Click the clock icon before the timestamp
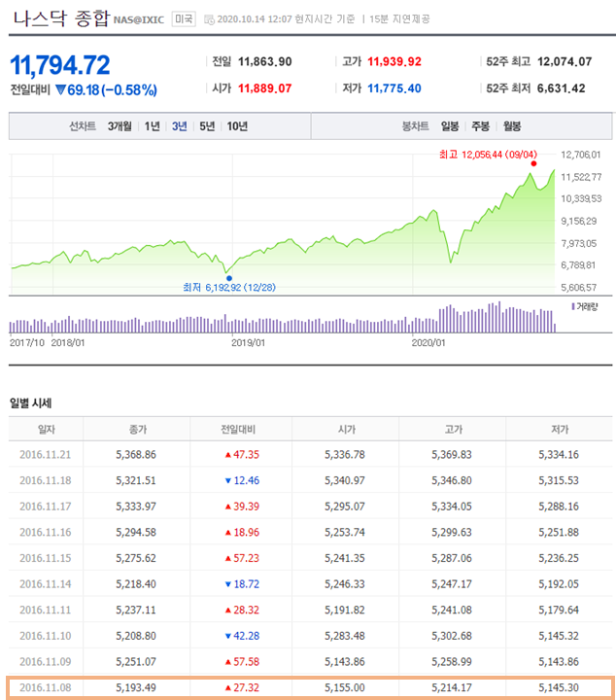Screen dimensions: 616x700 coord(209,19)
